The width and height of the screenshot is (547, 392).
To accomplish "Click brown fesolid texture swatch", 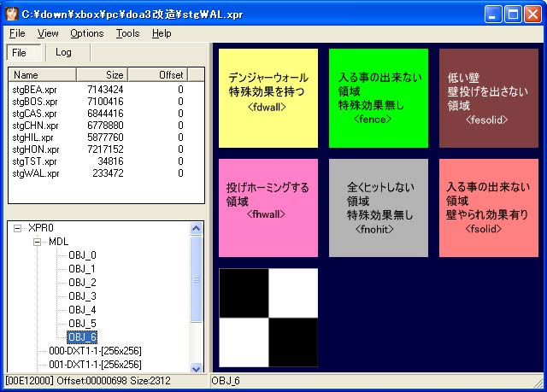I will 489,98.
